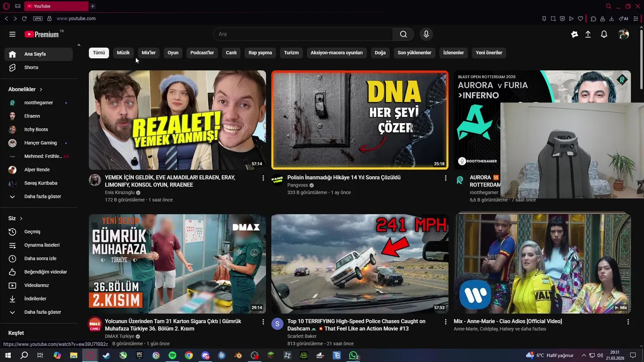644x362 pixels.
Task: Play Gümrük Muhafaza 36.Bölüm thumbnail
Action: [178, 264]
